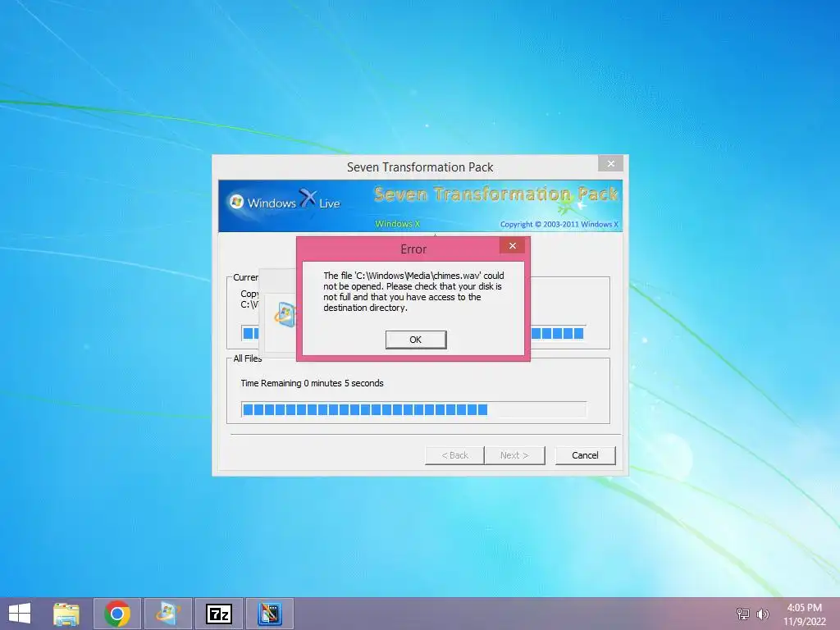This screenshot has width=840, height=630.
Task: Click the Seven Transformation Pack title text
Action: click(x=420, y=167)
